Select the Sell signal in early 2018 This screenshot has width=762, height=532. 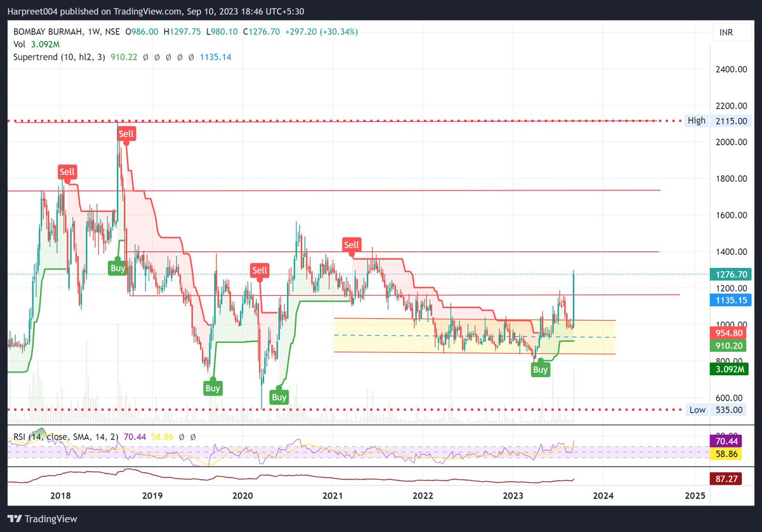click(x=67, y=171)
